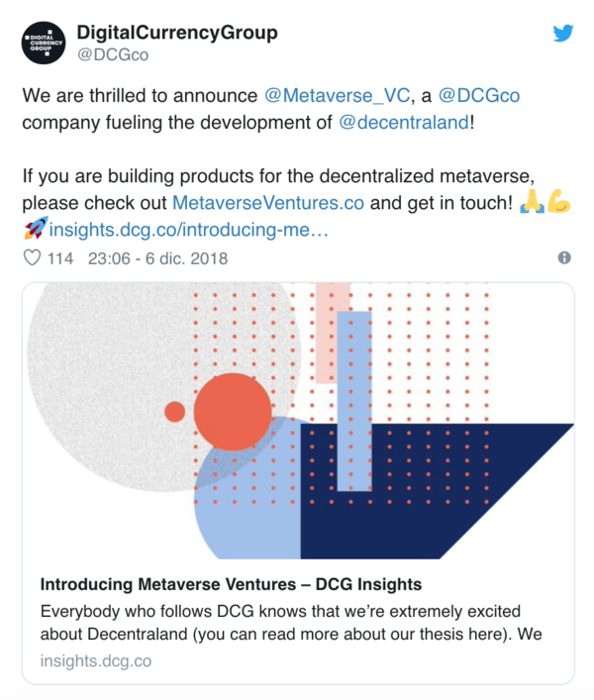Click the rocket emoji in the tweet

click(36, 229)
